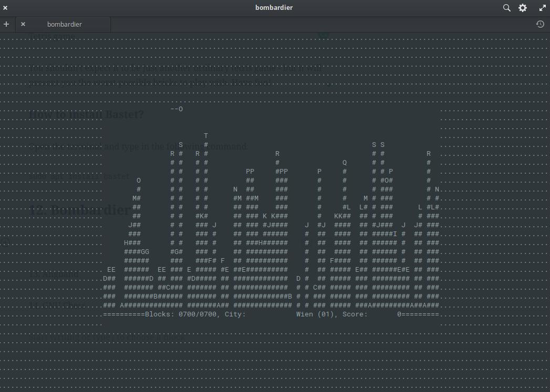550x392 pixels.
Task: Close the terminal window
Action: [5, 8]
